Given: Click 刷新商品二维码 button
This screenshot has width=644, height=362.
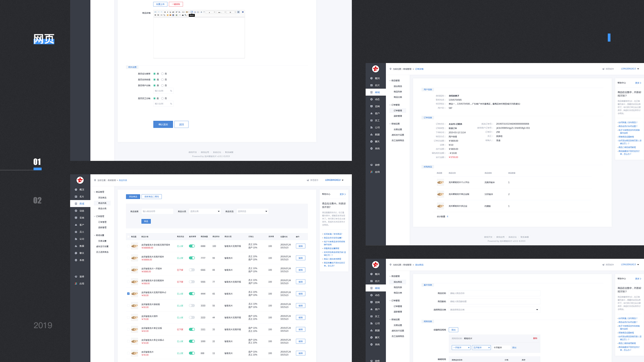Looking at the screenshot, I should pyautogui.click(x=152, y=197).
